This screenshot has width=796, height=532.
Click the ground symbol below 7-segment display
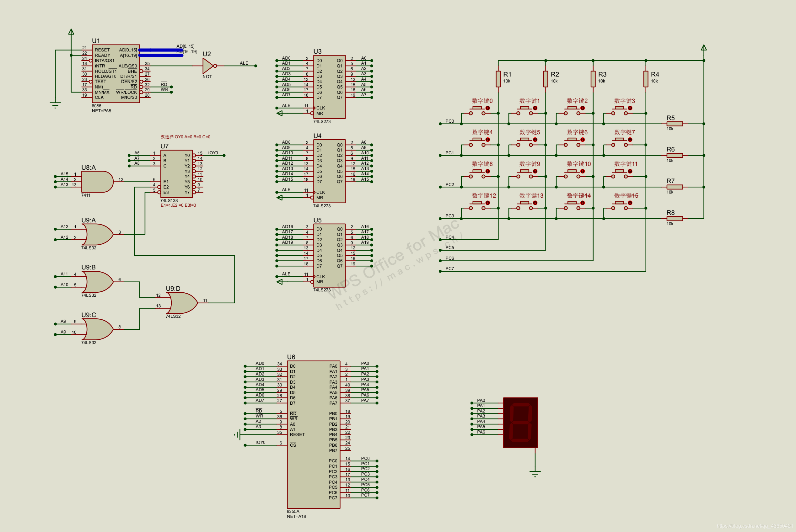click(535, 473)
